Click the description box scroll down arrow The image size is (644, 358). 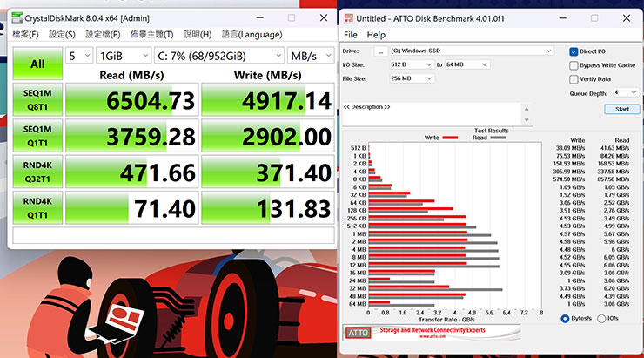tap(527, 120)
